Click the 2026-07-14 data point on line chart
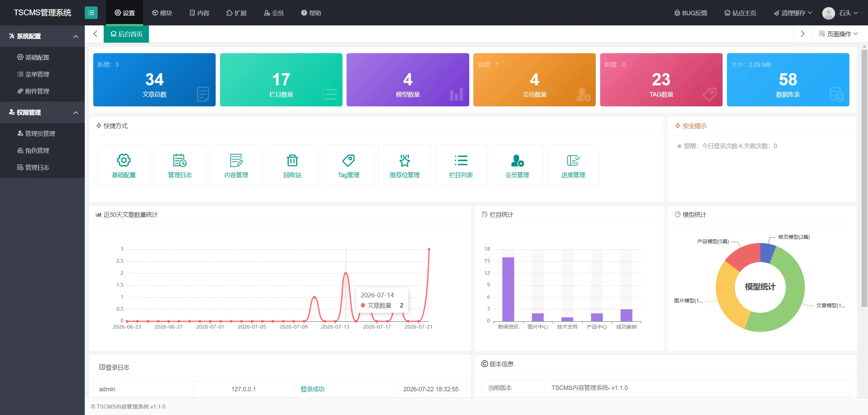Screen dimensions: 868x415 346,273
